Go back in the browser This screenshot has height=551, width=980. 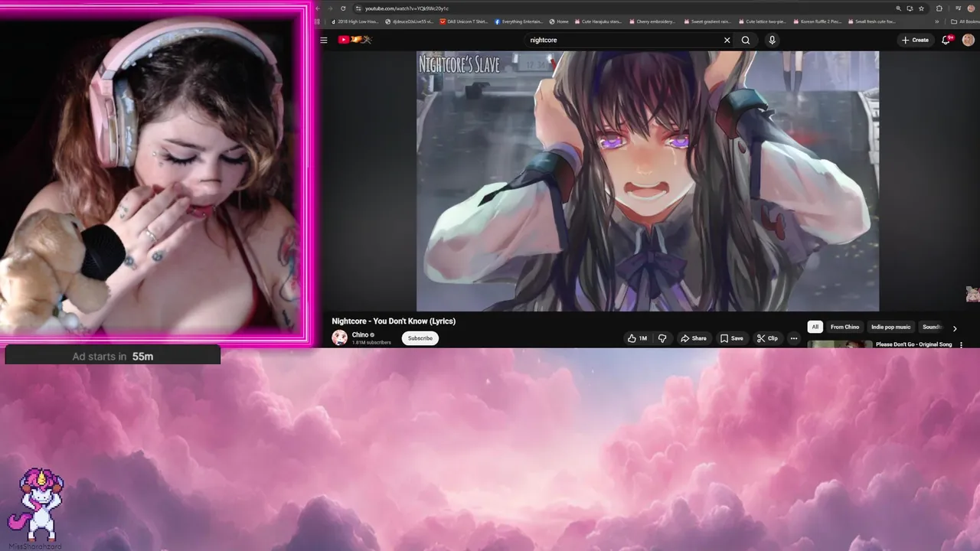[x=318, y=8]
